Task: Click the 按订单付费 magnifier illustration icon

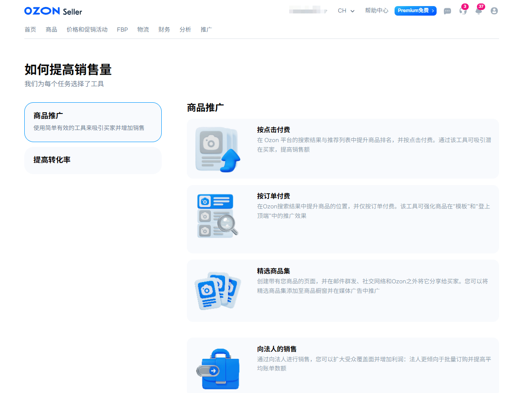Action: pyautogui.click(x=218, y=216)
